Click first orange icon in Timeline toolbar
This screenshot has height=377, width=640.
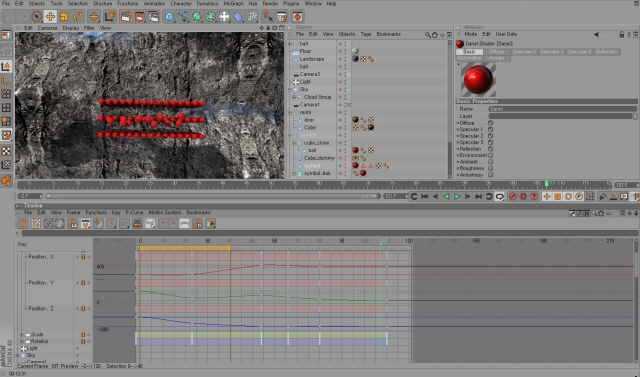click(x=23, y=224)
